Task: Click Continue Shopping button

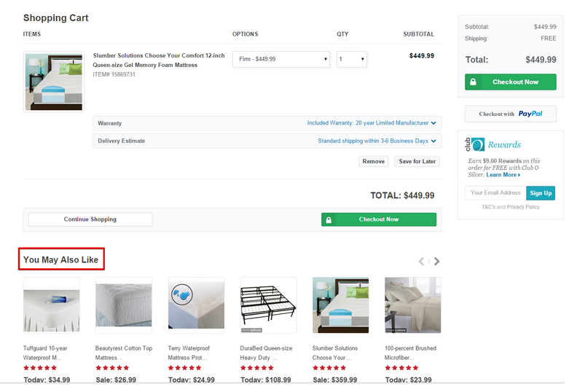Action: [90, 219]
